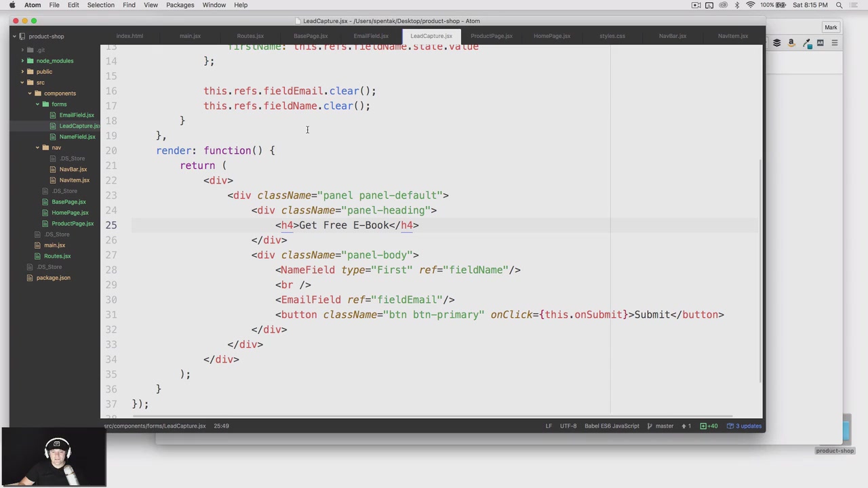
Task: Open NavBar.jsx in the tree view
Action: click(73, 169)
